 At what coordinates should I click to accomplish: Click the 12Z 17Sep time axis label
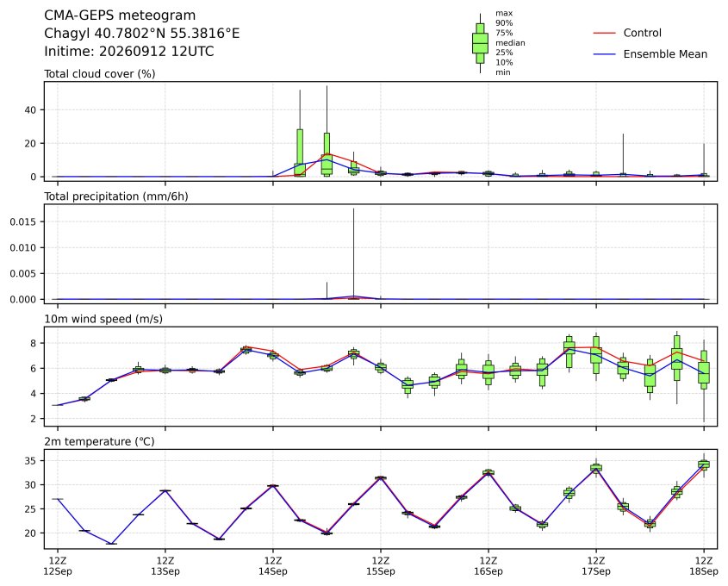coord(596,566)
